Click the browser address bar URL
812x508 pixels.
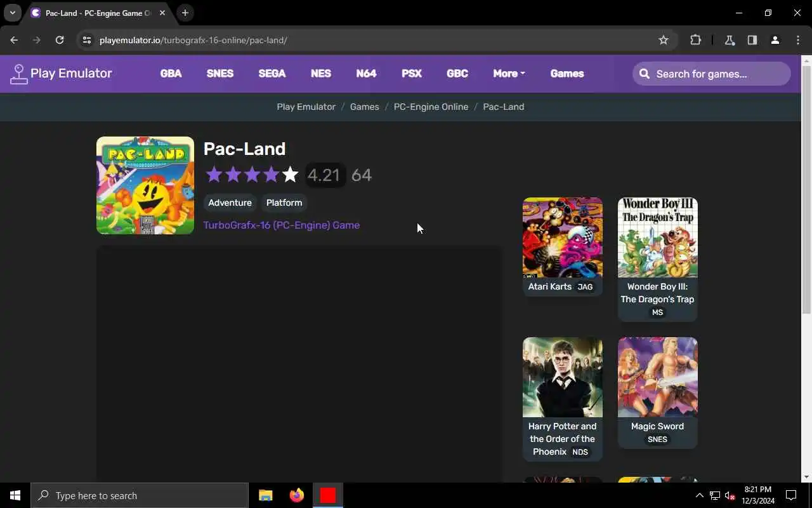[x=193, y=40]
